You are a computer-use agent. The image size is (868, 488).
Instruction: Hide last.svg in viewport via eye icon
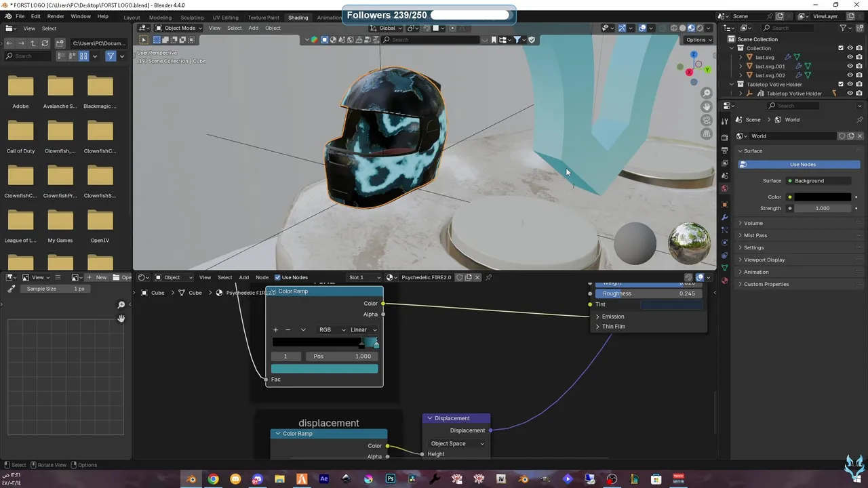(850, 58)
